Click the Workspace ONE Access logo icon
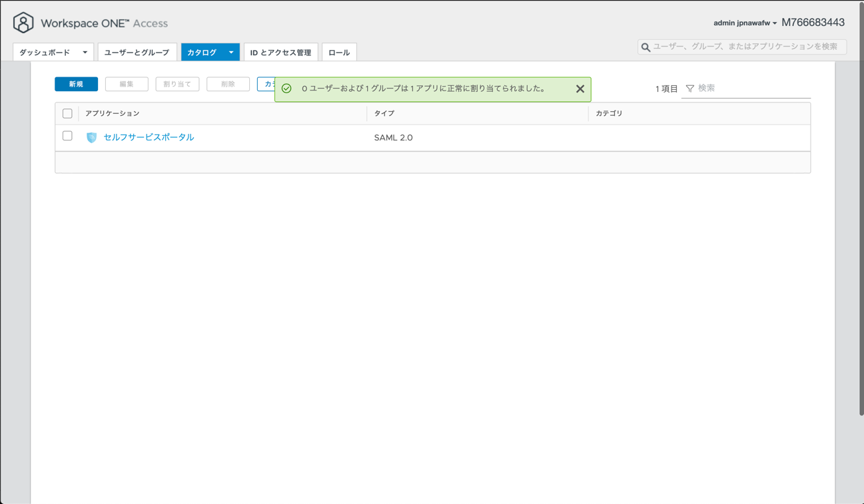Screen dimensions: 864x504 pos(23,23)
